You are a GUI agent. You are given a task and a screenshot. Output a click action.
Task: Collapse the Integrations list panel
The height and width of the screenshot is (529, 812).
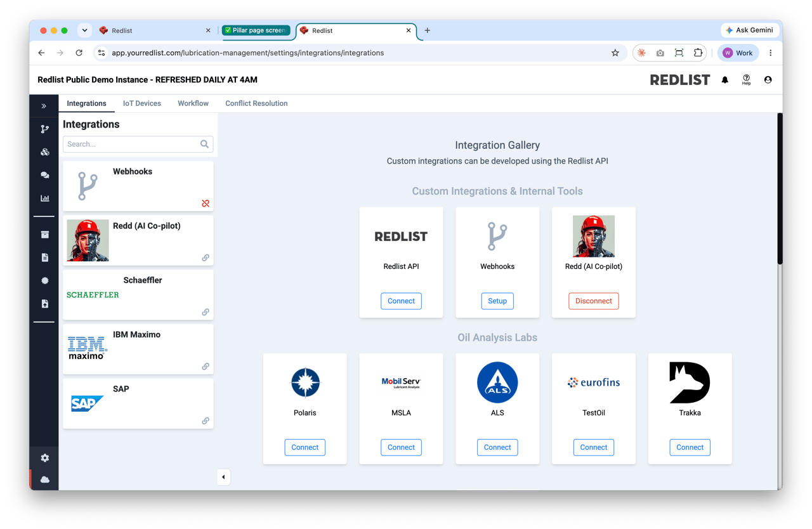click(x=224, y=477)
